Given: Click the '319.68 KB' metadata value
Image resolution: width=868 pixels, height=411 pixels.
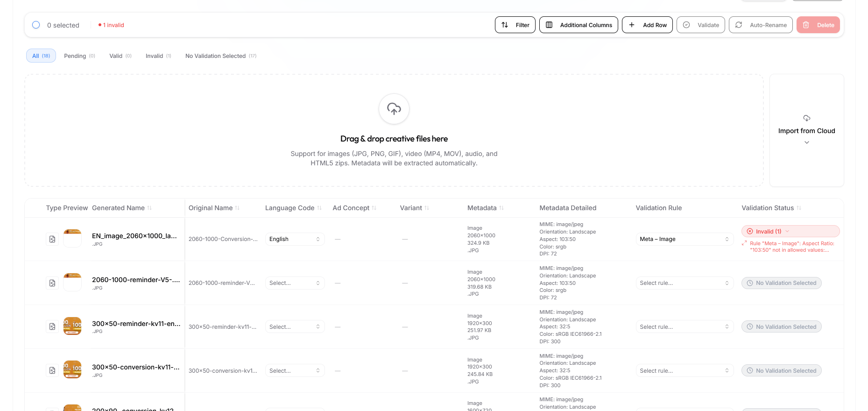Looking at the screenshot, I should pos(480,287).
